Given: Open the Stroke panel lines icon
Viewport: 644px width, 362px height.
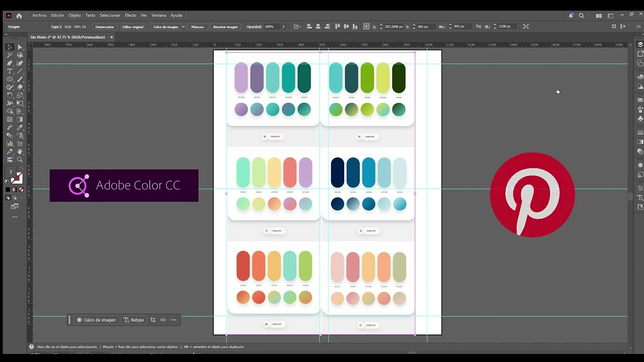Looking at the screenshot, I should tap(640, 132).
